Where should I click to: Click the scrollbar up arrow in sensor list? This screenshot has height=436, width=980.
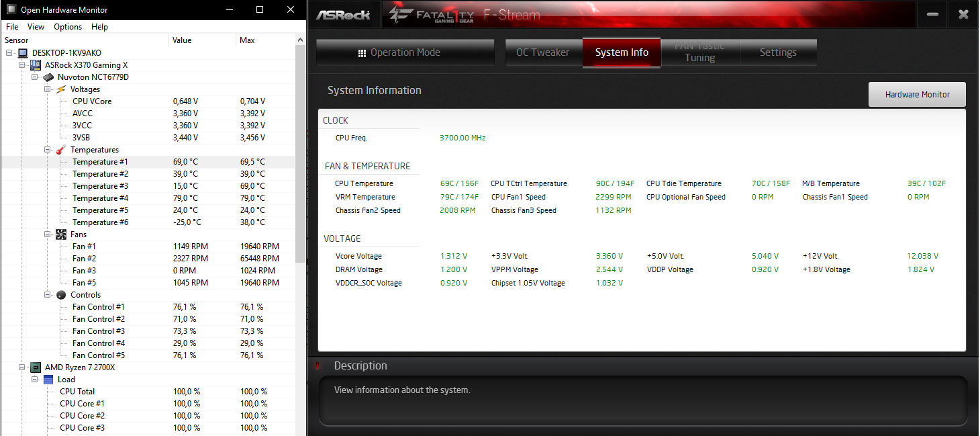coord(300,40)
